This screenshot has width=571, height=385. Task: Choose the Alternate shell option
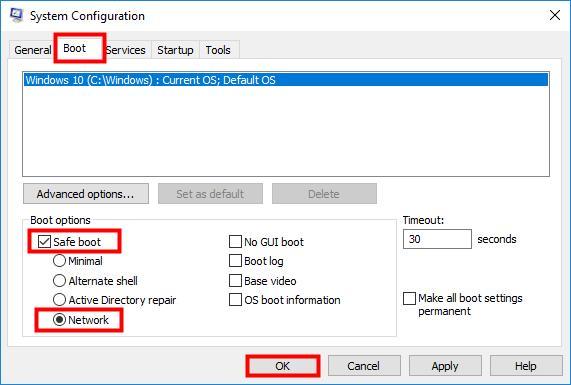[59, 280]
